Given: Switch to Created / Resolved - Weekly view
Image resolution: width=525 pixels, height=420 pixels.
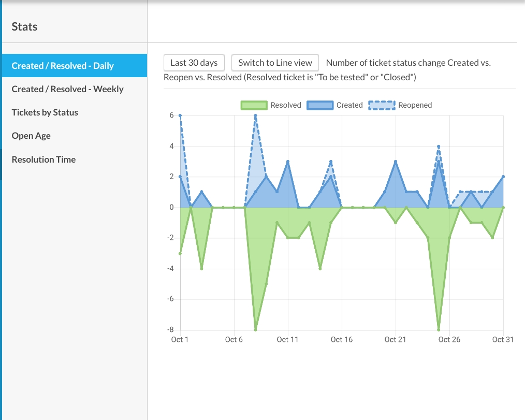Looking at the screenshot, I should click(x=68, y=89).
